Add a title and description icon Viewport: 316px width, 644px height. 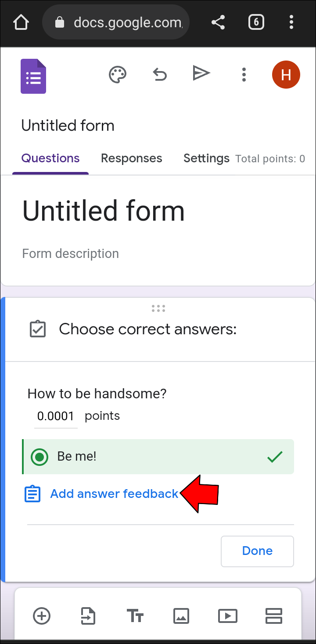135,616
